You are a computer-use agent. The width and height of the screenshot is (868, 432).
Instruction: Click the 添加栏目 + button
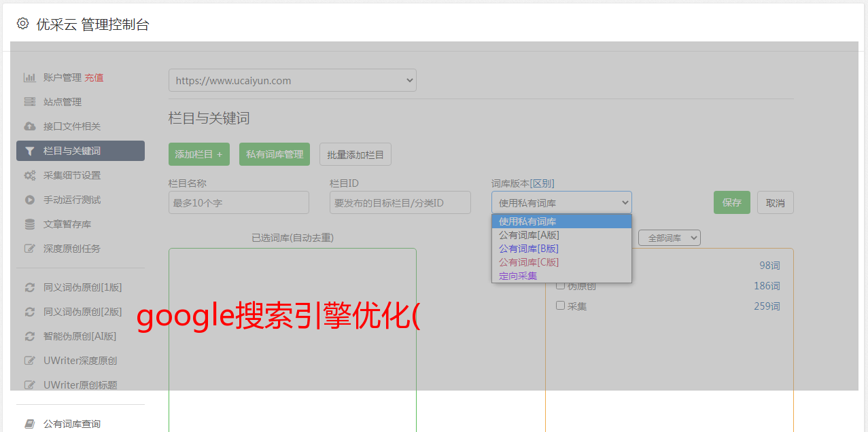[x=199, y=154]
